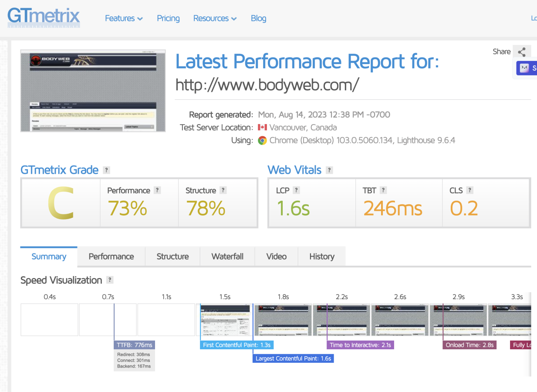Click the bodyweb.com site screenshot thumbnail
This screenshot has height=392, width=537.
coord(93,91)
